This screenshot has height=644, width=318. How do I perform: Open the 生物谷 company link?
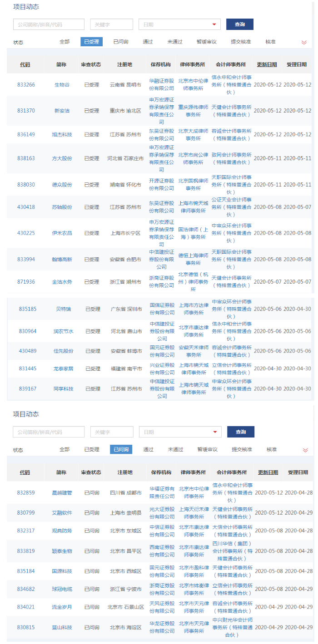pos(62,84)
